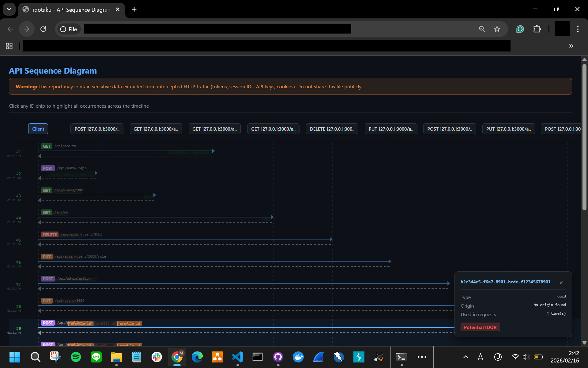Open Chrome three-dot menu
The image size is (588, 368).
[578, 29]
